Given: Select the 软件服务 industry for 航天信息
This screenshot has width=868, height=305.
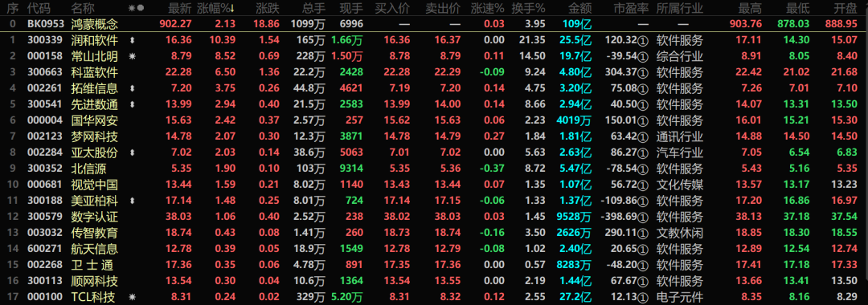Looking at the screenshot, I should click(680, 249).
